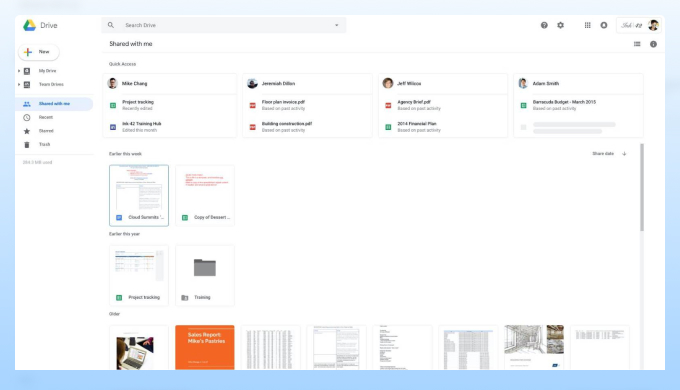Click the Google Drive logo

(29, 25)
